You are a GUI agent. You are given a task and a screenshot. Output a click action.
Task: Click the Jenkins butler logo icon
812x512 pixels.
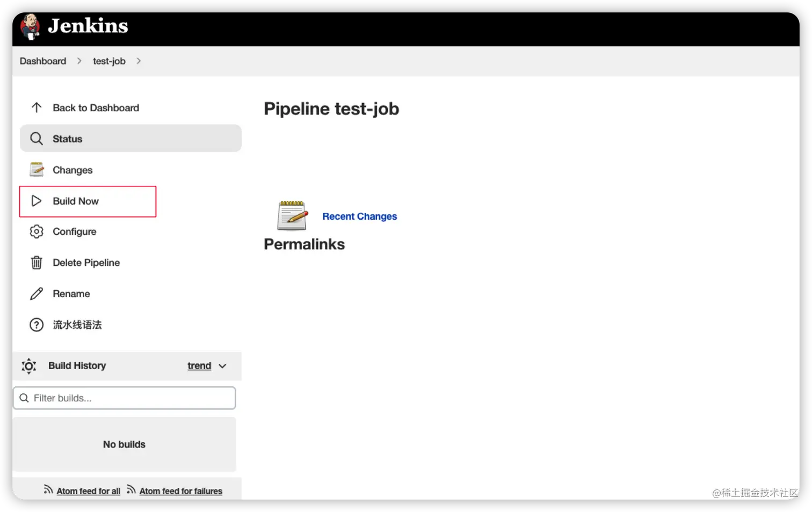tap(30, 26)
